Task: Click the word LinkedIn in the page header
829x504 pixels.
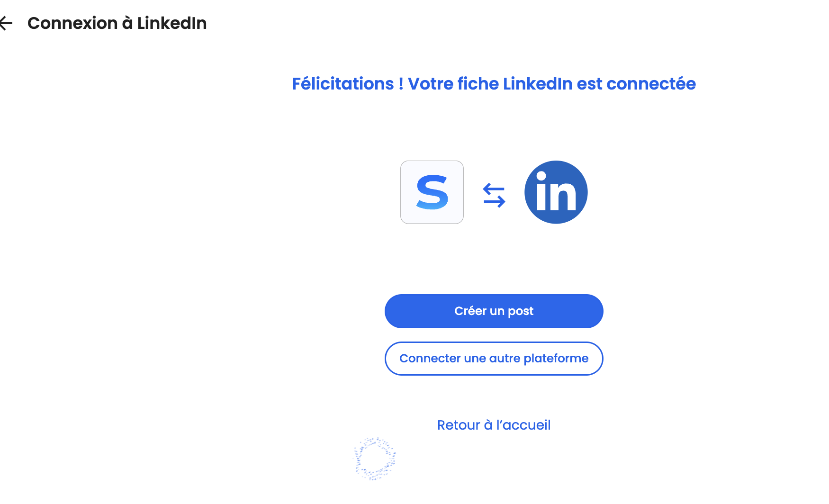Action: pos(172,23)
